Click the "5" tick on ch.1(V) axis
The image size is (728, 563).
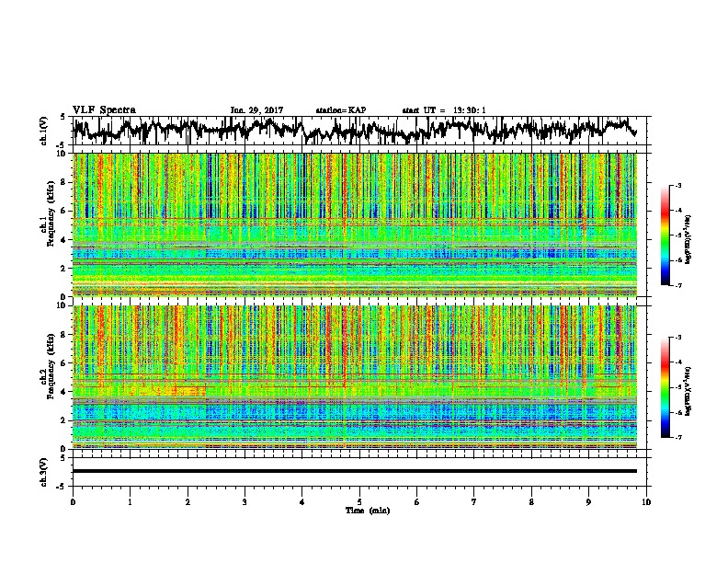click(63, 117)
